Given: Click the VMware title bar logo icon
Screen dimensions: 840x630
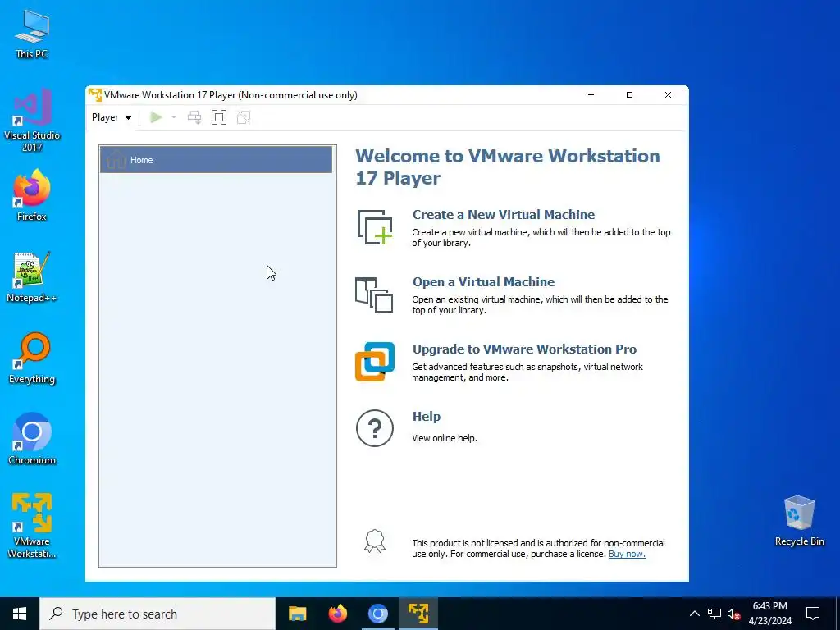Looking at the screenshot, I should [95, 95].
